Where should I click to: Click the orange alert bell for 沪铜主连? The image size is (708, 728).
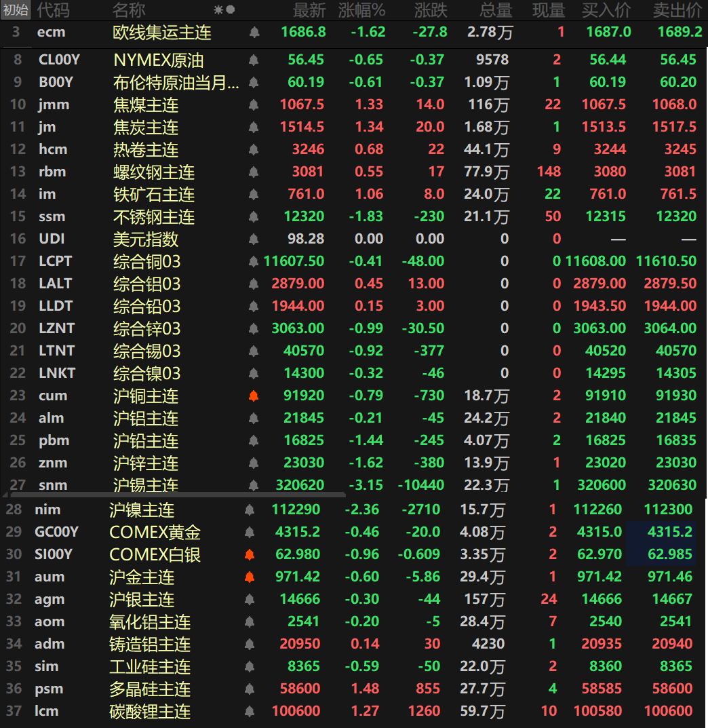pos(254,396)
